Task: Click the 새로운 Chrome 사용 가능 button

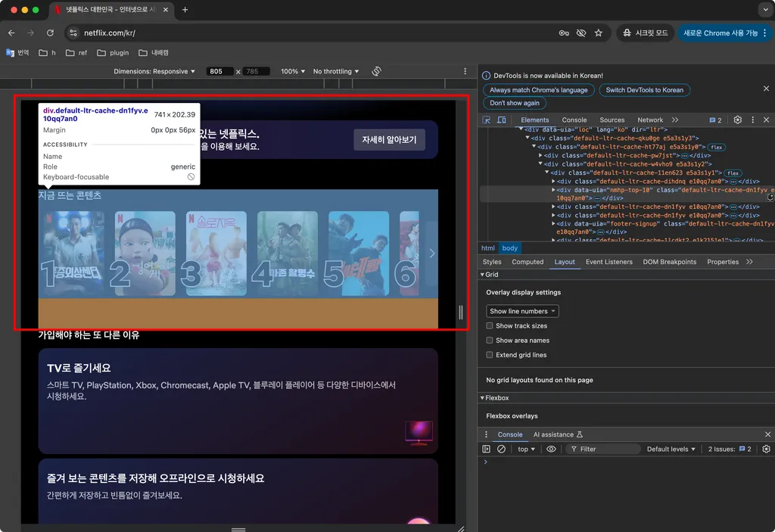Action: [721, 33]
